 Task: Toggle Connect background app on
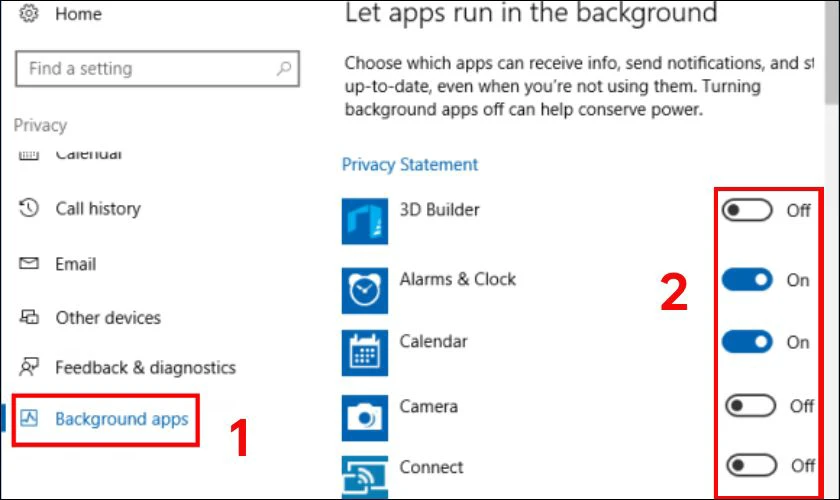coord(751,465)
